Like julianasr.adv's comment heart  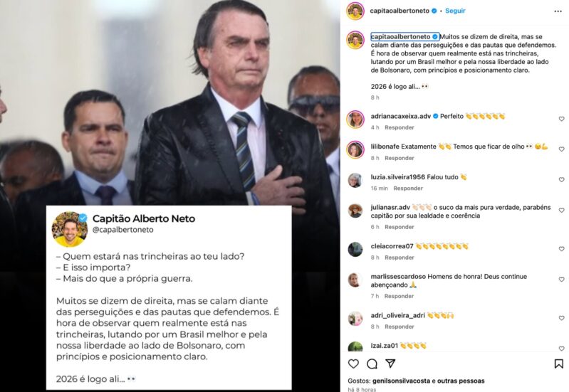(x=561, y=211)
